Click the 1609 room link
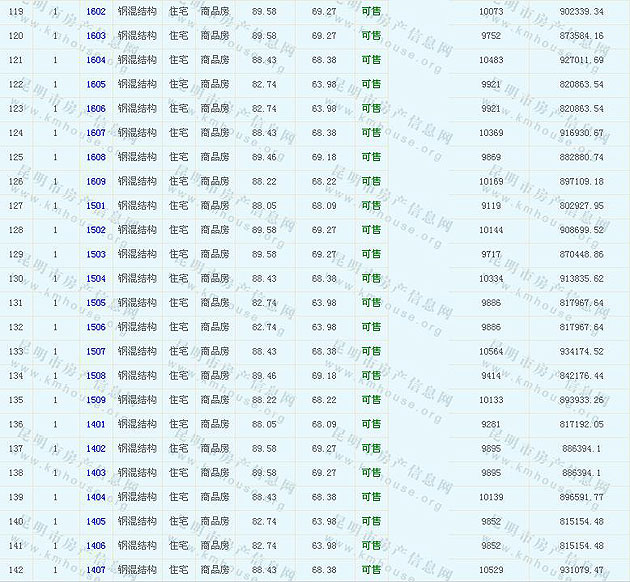Image resolution: width=630 pixels, height=582 pixels. 96,182
